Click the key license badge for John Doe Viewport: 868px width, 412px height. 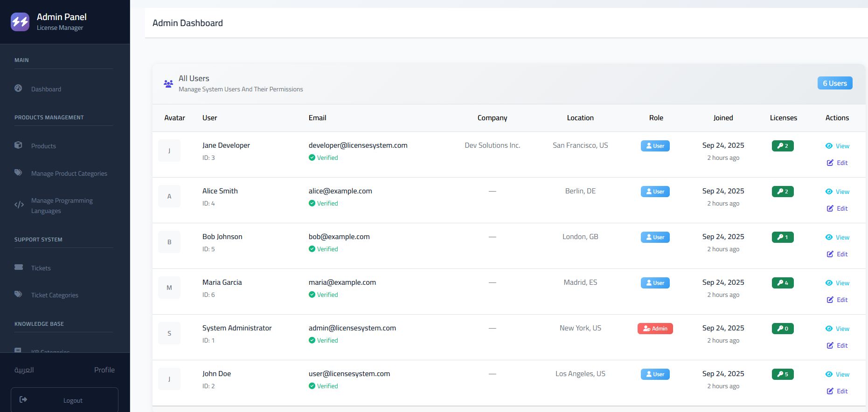click(x=782, y=374)
